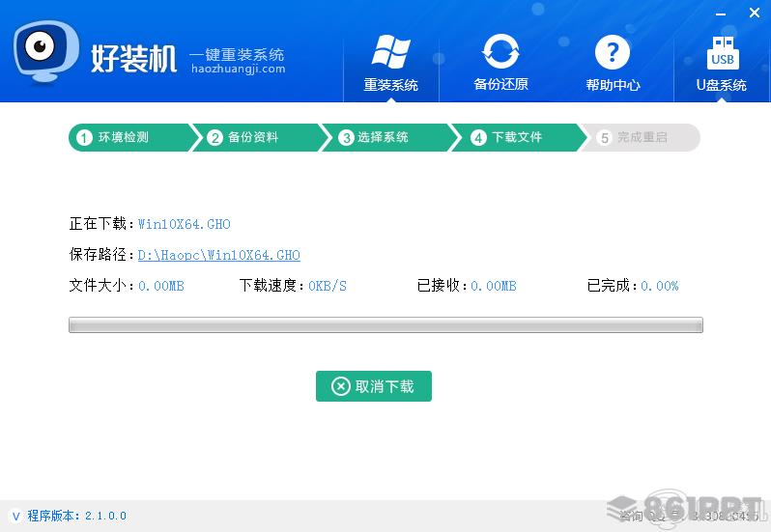Open the save path D:\Haopc\Win10X64.GHO link
The height and width of the screenshot is (532, 771).
point(218,255)
